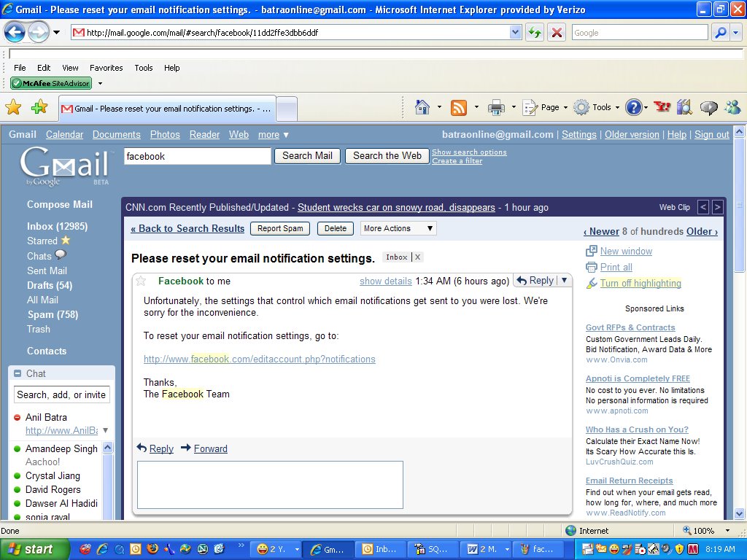Open browser Help via question mark icon
The height and width of the screenshot is (560, 747).
coord(634,106)
